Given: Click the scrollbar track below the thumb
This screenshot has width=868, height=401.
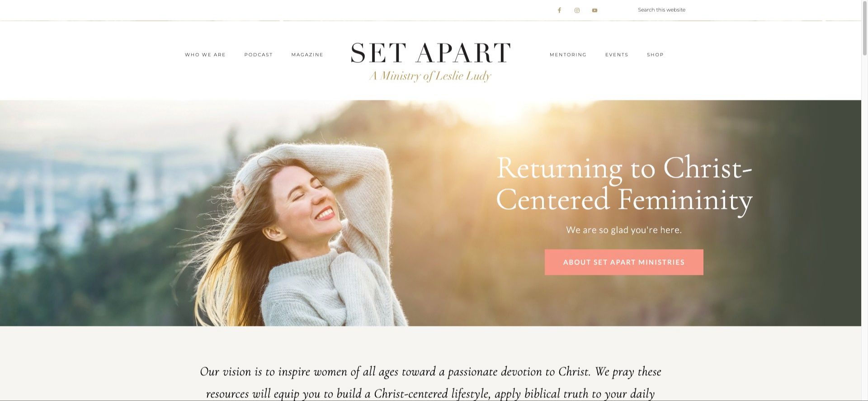Looking at the screenshot, I should (x=864, y=226).
